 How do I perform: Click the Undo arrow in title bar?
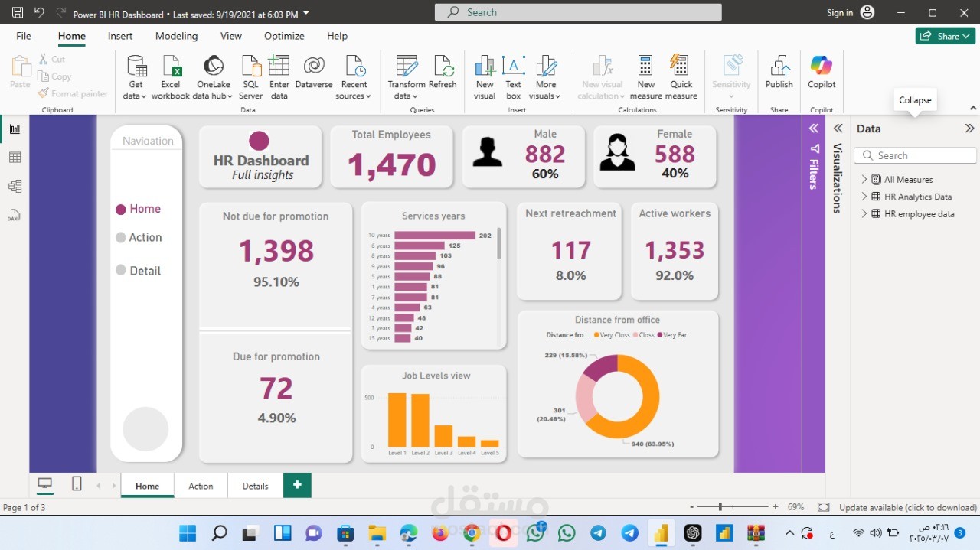(x=40, y=13)
